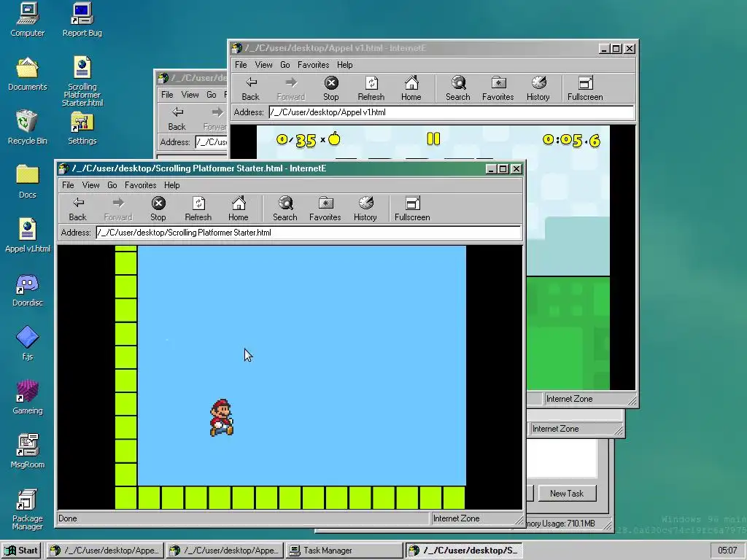
Task: Click the 05:07 taskbar clock
Action: point(727,551)
